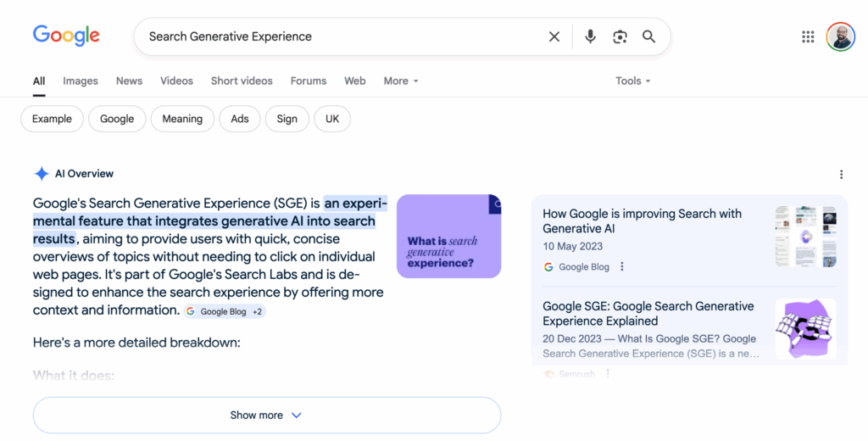Screen dimensions: 868x441
Task: Click the Google Blog favicon in source card
Action: tap(548, 266)
